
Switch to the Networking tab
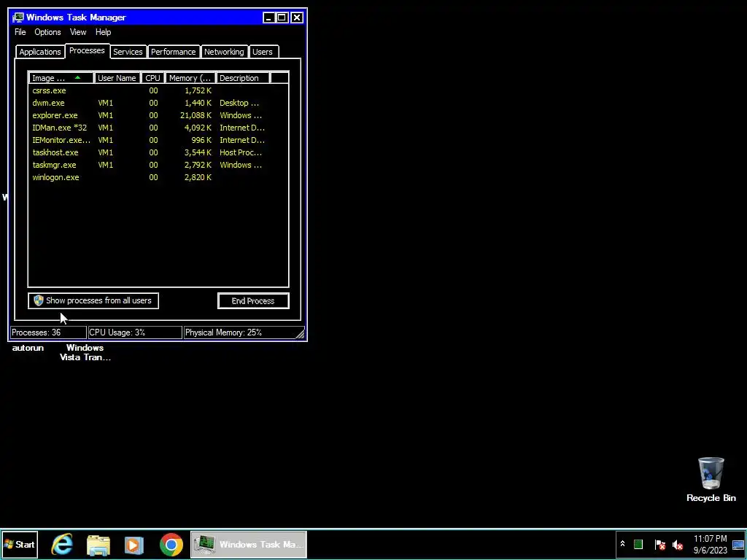coord(224,52)
